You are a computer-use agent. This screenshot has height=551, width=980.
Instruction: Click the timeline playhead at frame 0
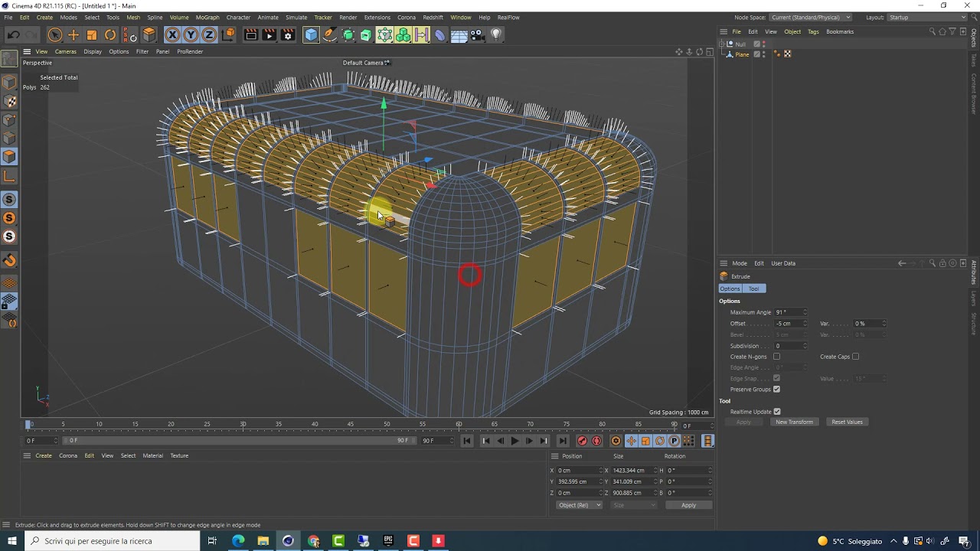coord(29,424)
